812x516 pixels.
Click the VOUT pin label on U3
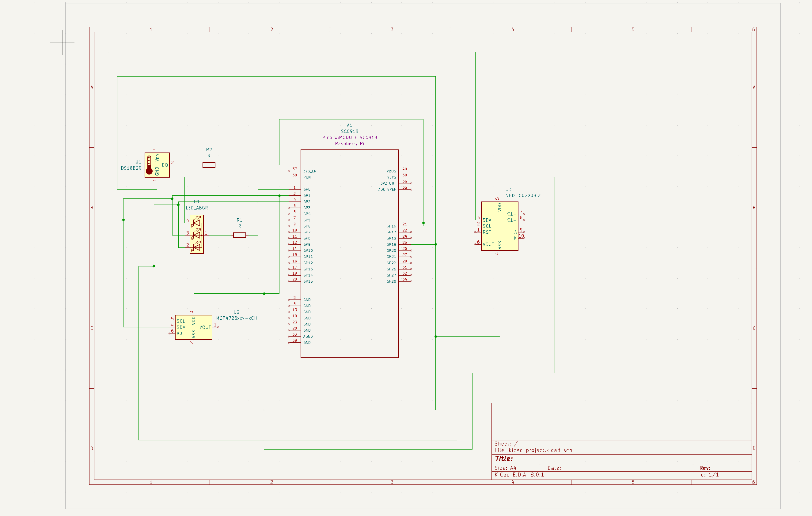(488, 244)
